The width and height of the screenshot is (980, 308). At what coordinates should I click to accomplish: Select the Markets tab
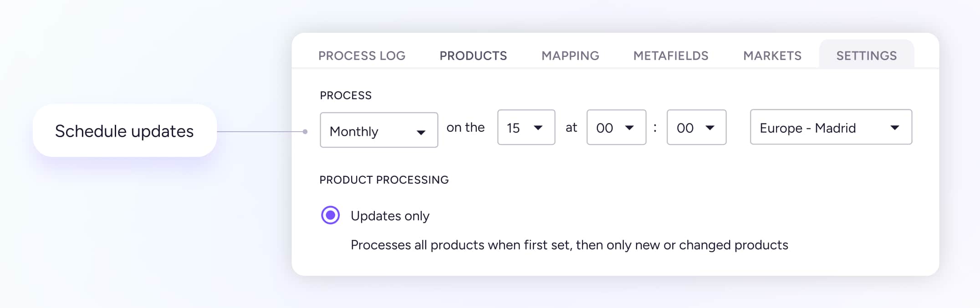772,56
